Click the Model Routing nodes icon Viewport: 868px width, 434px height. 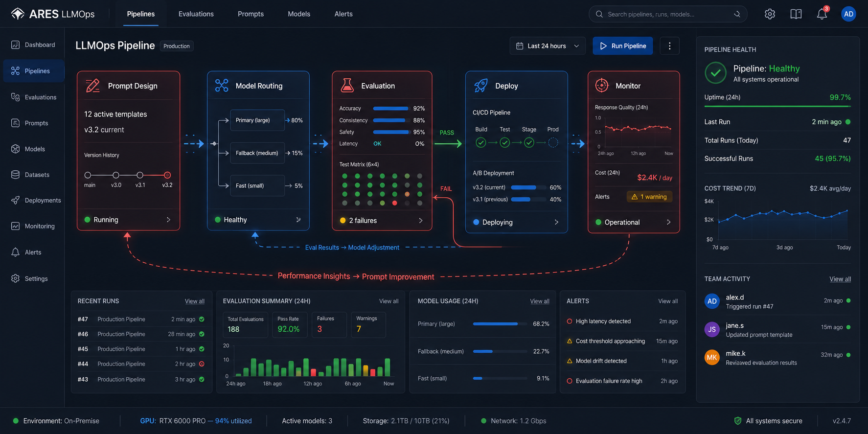pos(222,86)
